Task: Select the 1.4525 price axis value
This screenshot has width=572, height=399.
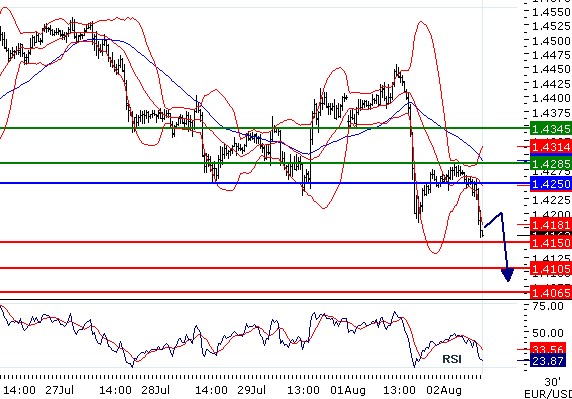Action: pos(551,26)
